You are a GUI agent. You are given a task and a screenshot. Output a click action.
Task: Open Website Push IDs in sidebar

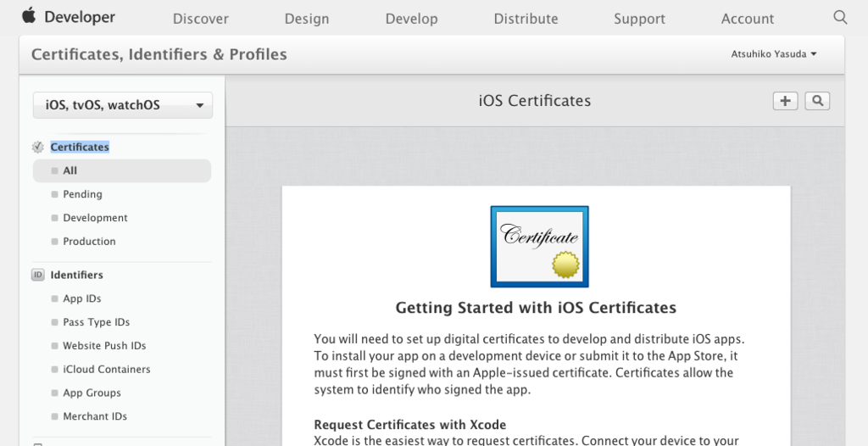click(104, 346)
